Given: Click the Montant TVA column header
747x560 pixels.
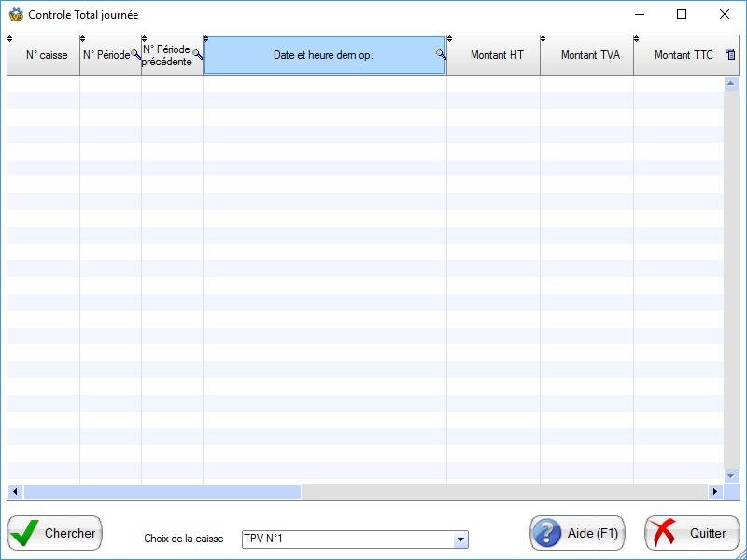Looking at the screenshot, I should tap(589, 55).
